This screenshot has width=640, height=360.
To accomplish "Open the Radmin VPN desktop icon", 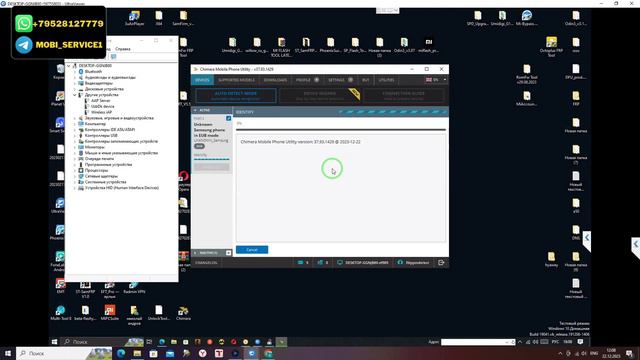I will (134, 286).
